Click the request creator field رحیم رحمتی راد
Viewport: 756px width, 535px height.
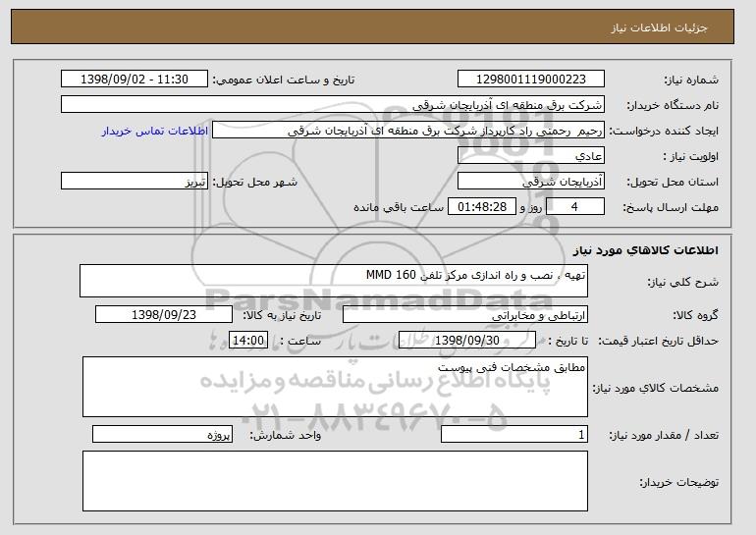click(408, 131)
